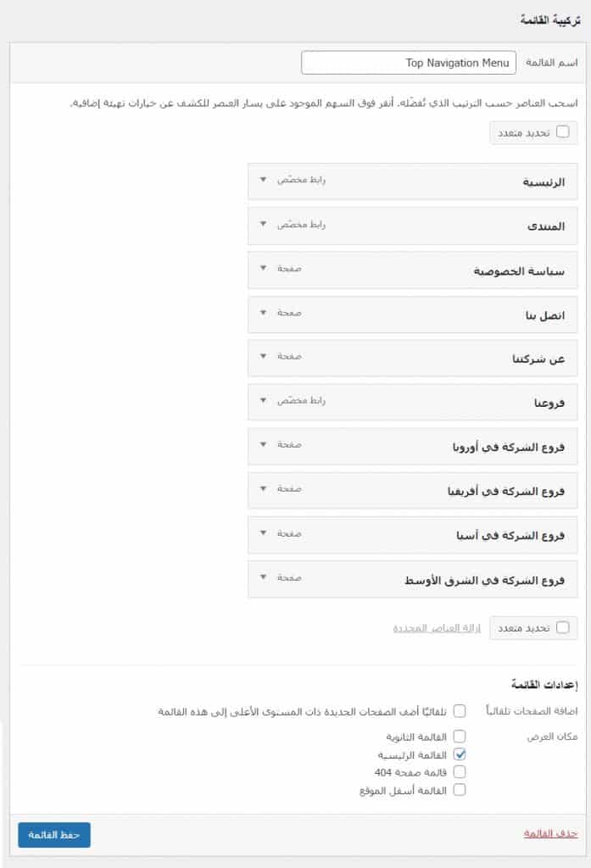Check the القائمة الثانوية location checkbox

[460, 737]
